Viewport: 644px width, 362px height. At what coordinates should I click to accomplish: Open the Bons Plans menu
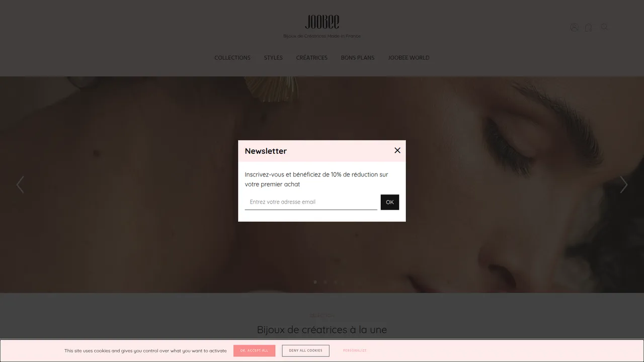[x=358, y=58]
